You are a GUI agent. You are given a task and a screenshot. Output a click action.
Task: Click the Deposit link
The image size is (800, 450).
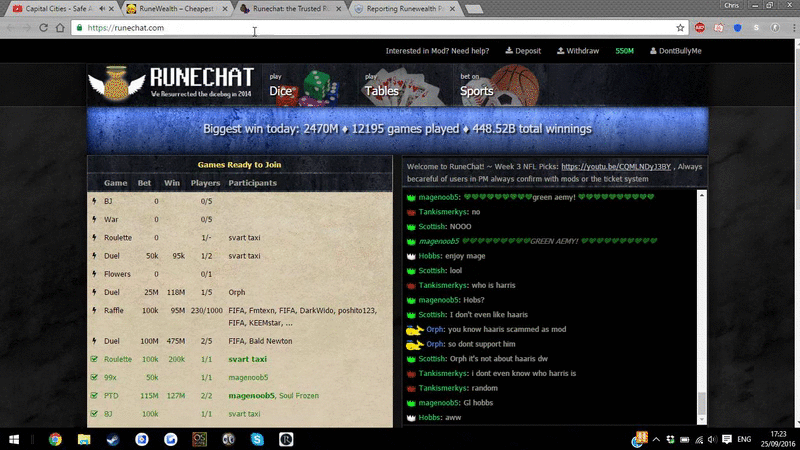click(x=523, y=51)
